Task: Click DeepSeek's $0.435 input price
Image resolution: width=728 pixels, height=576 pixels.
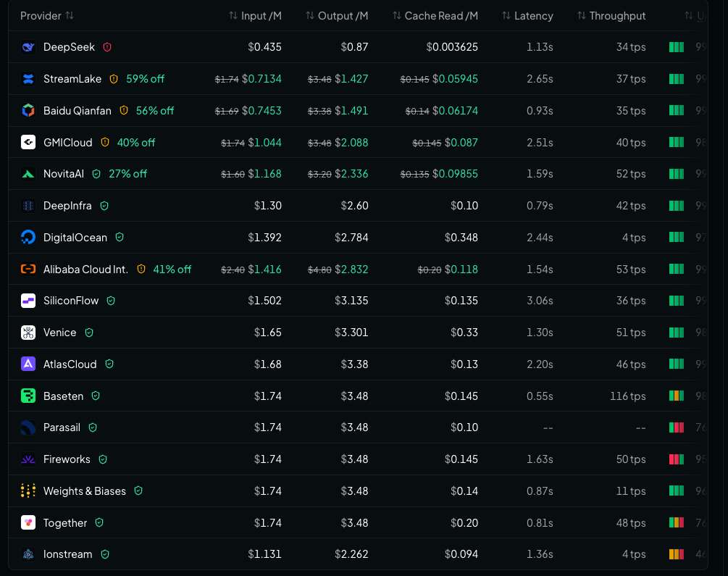Action: tap(264, 47)
